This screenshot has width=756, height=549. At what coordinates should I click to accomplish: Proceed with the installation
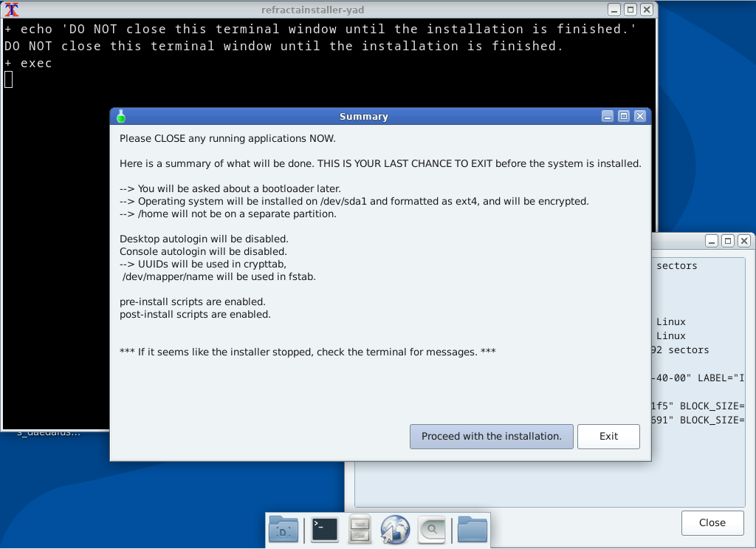tap(491, 436)
